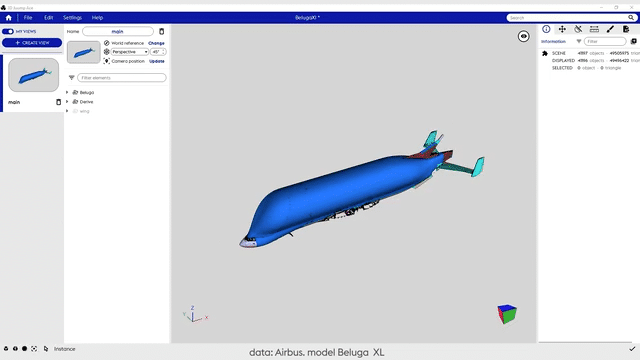Viewport: 640px width, 360px height.
Task: Open the measurement ruler tool icon
Action: coord(594,29)
